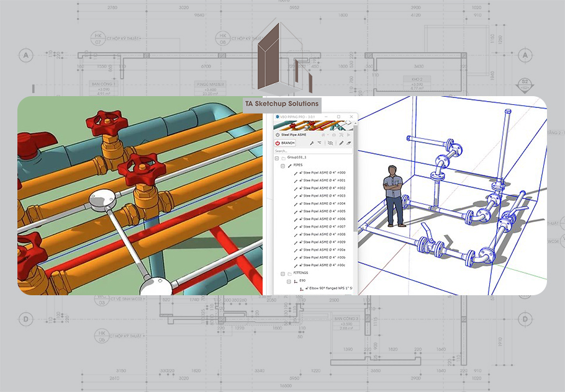Click the pipe icon of row #002
Image resolution: width=565 pixels, height=392 pixels.
point(296,189)
